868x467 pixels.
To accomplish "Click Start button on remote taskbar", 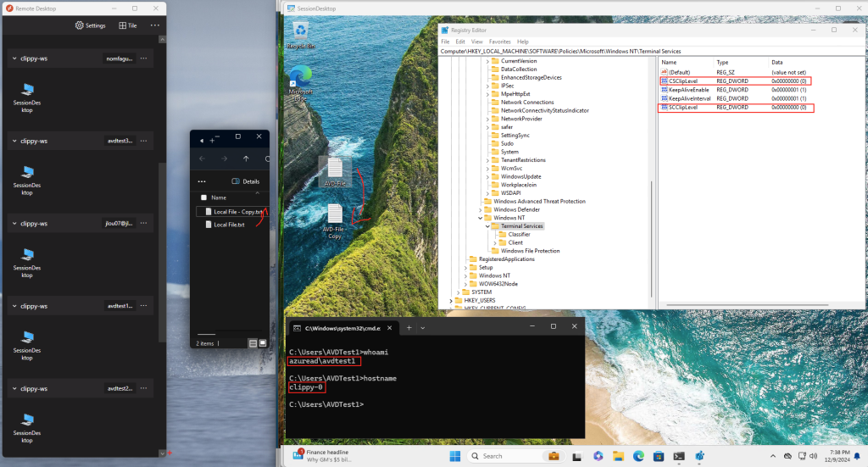I will (455, 456).
